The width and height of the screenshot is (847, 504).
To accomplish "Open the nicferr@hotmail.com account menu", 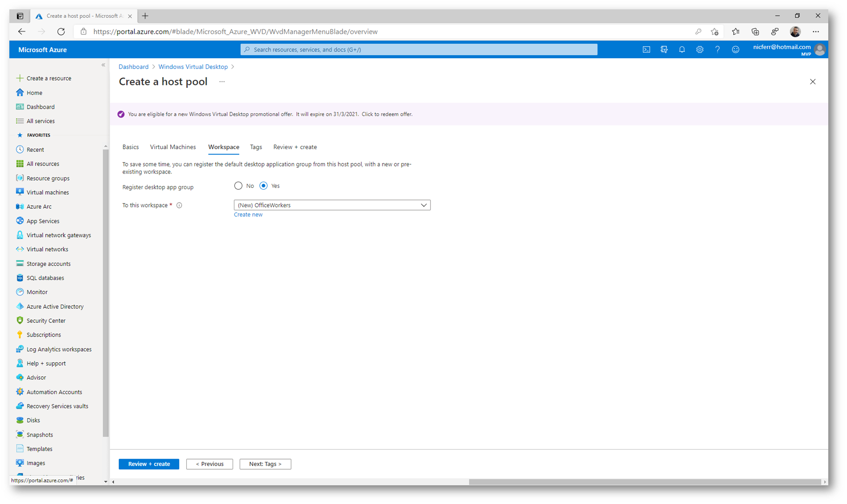I will 789,49.
